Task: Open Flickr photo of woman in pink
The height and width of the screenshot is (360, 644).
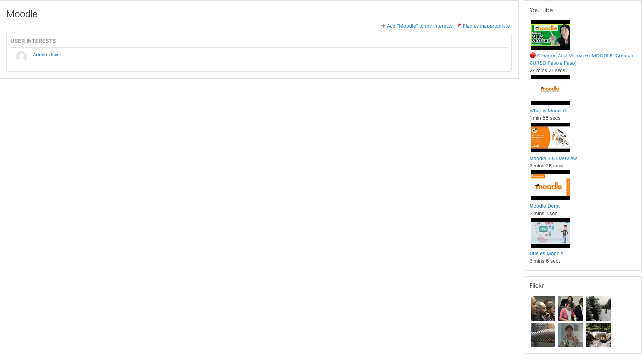Action: [570, 308]
